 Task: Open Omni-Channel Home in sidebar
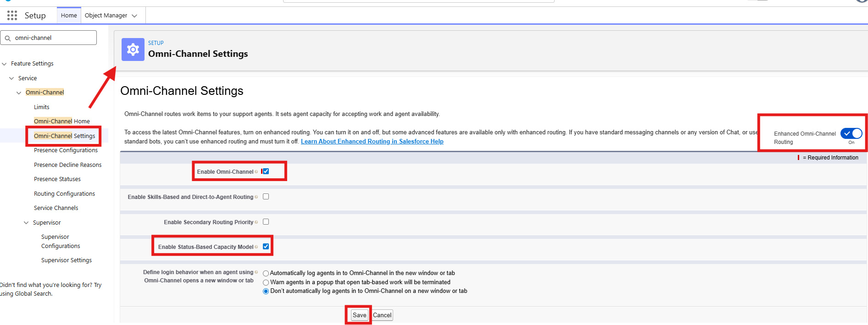62,121
